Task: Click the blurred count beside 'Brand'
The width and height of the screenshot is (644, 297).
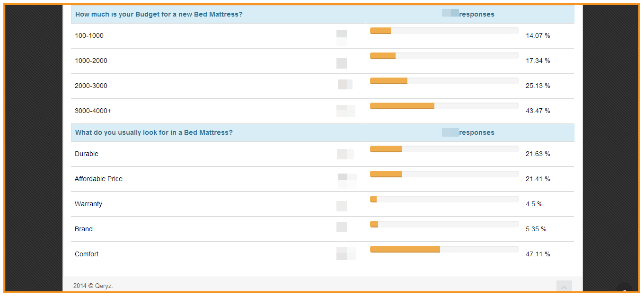Action: 342,227
